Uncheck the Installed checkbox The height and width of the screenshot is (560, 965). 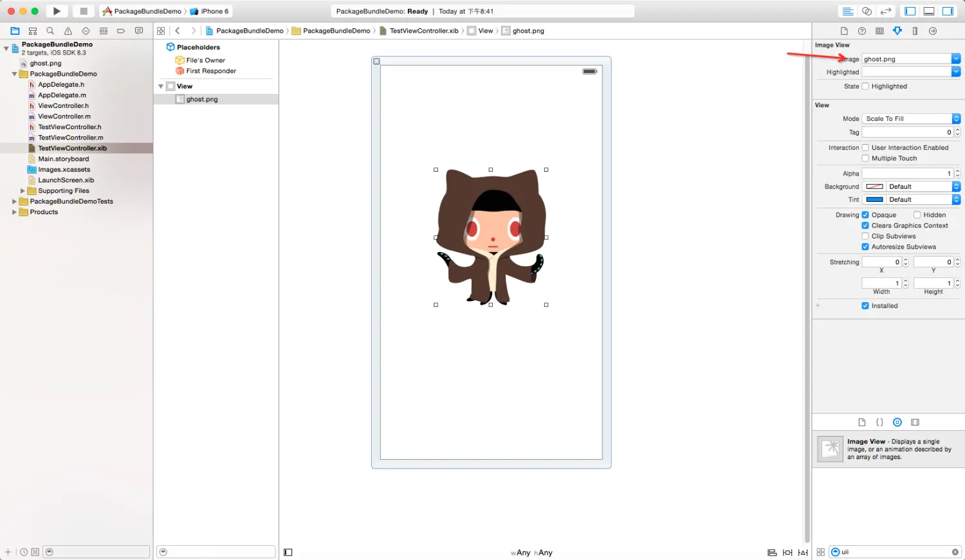point(865,306)
